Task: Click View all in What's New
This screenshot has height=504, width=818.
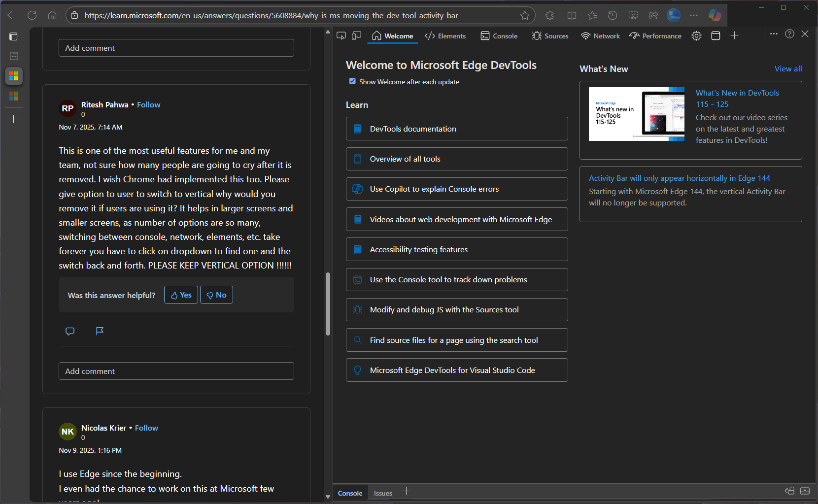Action: tap(788, 69)
